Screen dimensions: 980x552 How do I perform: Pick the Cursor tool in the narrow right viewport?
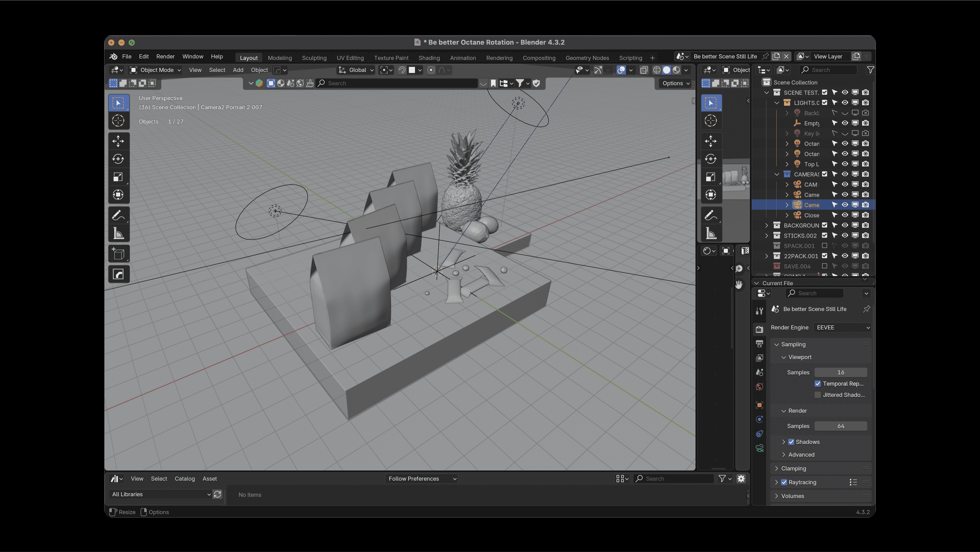coord(711,121)
